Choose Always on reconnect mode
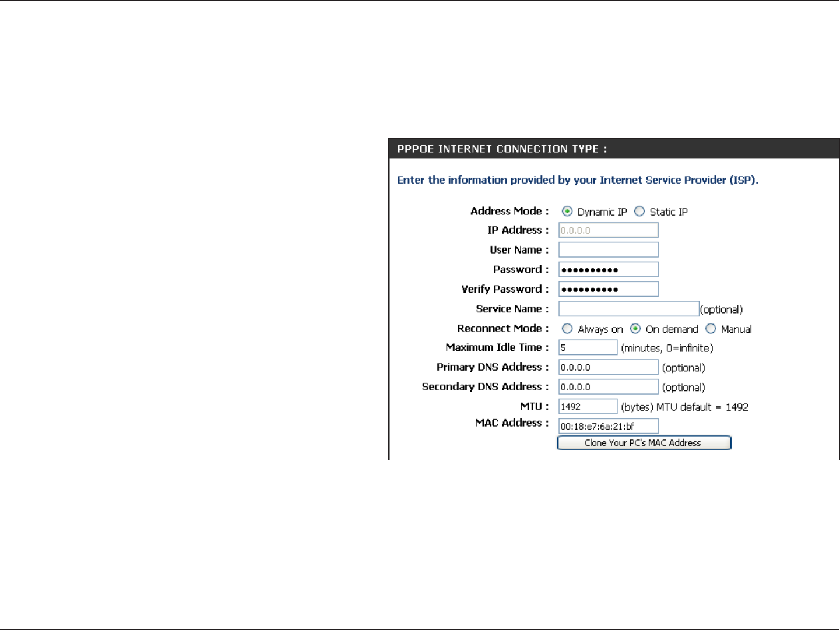 (567, 329)
